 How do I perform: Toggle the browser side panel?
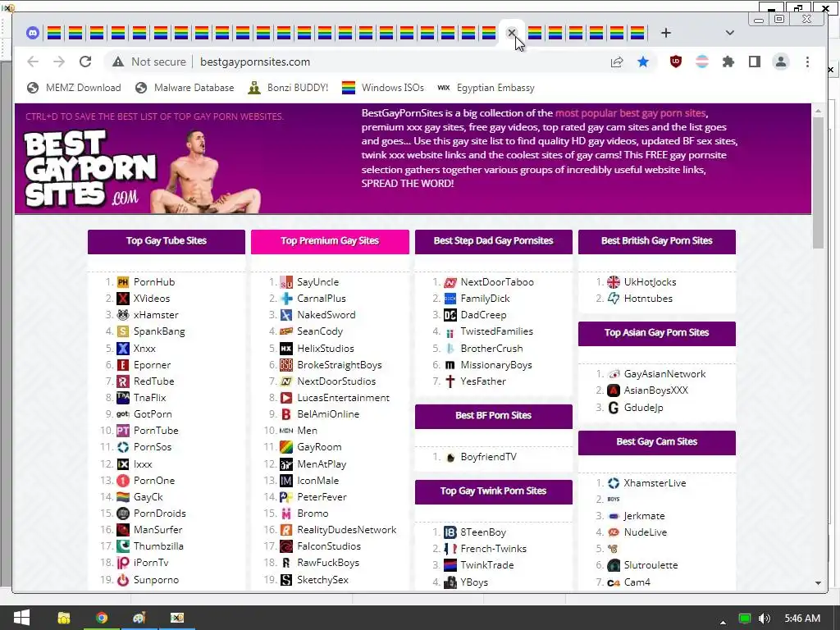pyautogui.click(x=755, y=62)
